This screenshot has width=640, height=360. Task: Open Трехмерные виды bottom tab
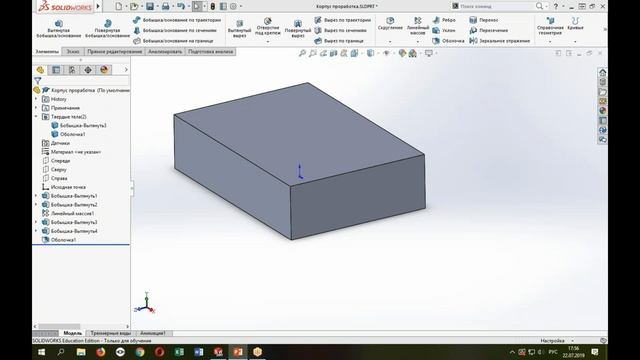pyautogui.click(x=111, y=333)
